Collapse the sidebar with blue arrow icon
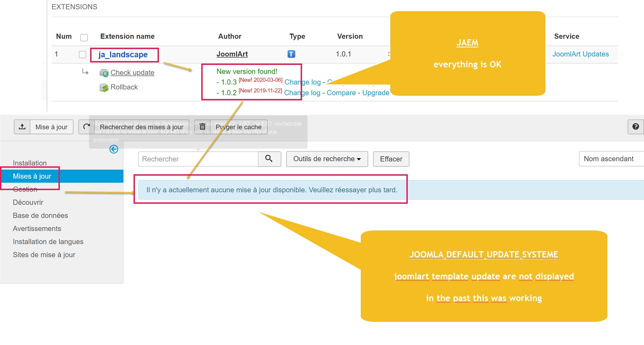Screen dimensions: 644x345 click(114, 149)
